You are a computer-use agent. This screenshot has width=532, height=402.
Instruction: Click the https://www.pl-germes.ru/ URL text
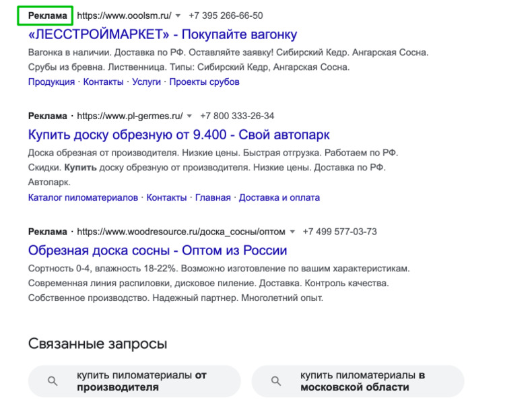click(130, 116)
